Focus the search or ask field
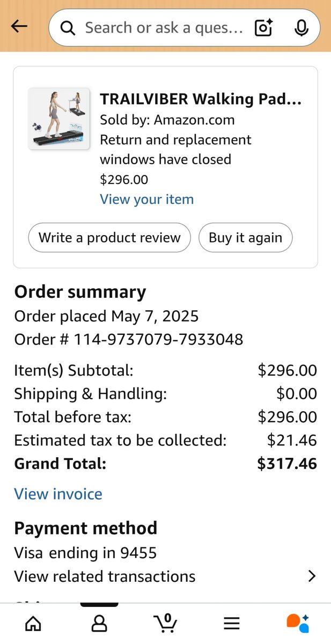 (164, 28)
